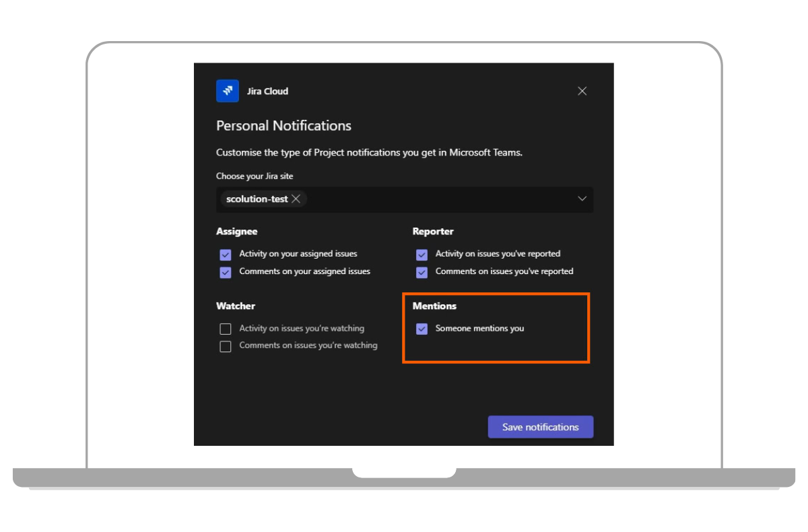The image size is (808, 532).
Task: Click the Personal Notifications title
Action: 283,126
